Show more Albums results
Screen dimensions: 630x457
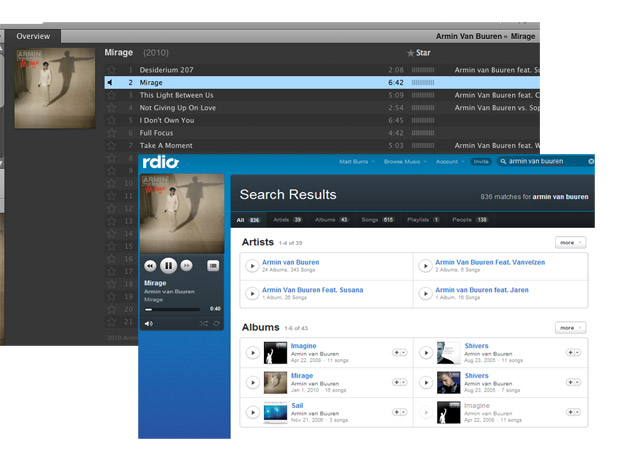(571, 328)
